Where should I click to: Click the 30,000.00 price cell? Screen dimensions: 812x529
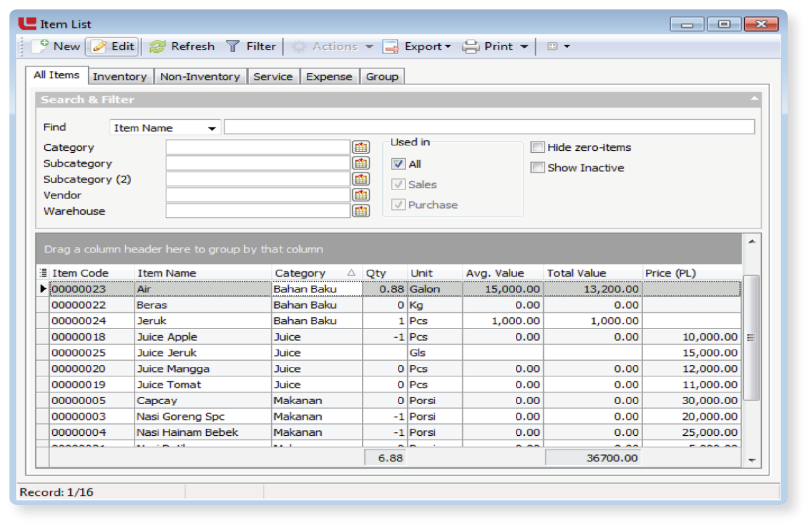click(692, 400)
